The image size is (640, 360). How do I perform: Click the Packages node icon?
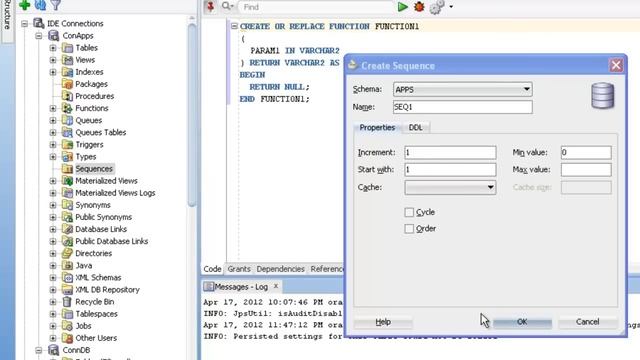[67, 84]
